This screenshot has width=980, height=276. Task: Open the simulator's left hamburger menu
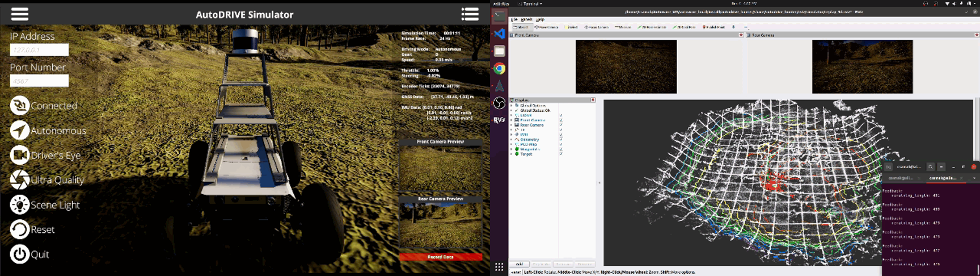coord(19,14)
